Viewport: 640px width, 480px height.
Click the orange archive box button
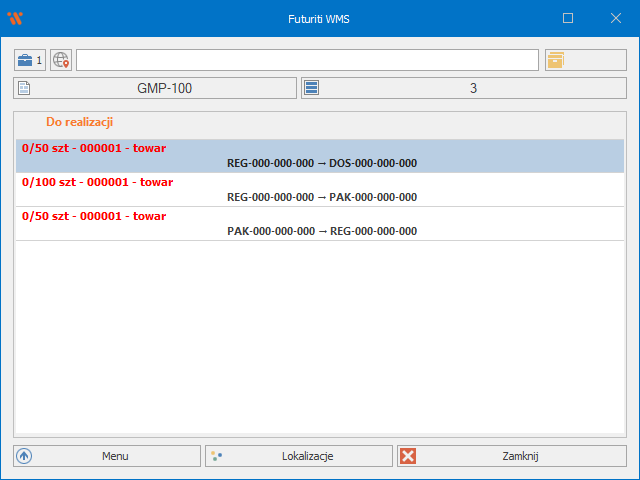click(x=555, y=60)
